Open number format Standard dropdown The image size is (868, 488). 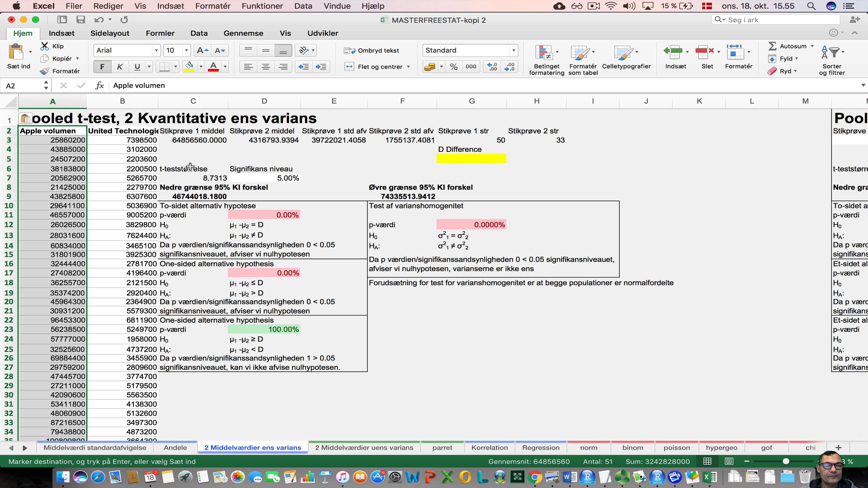514,50
